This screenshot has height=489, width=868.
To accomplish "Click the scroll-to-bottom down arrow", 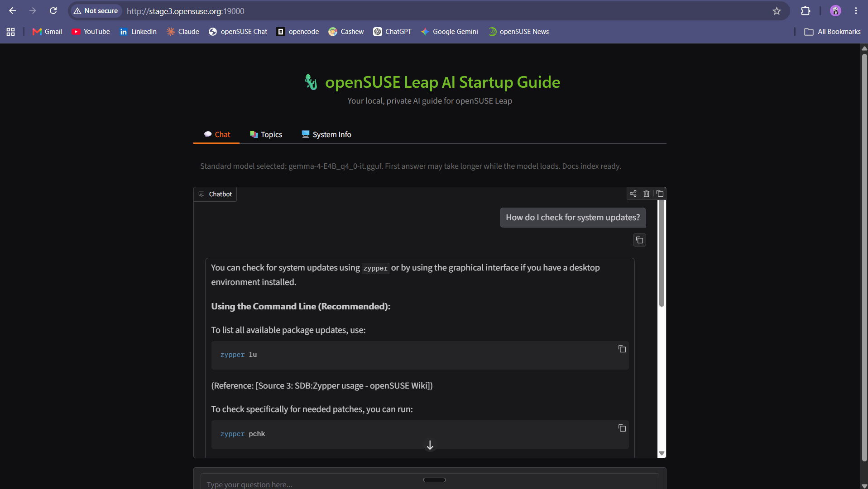I will pyautogui.click(x=430, y=446).
